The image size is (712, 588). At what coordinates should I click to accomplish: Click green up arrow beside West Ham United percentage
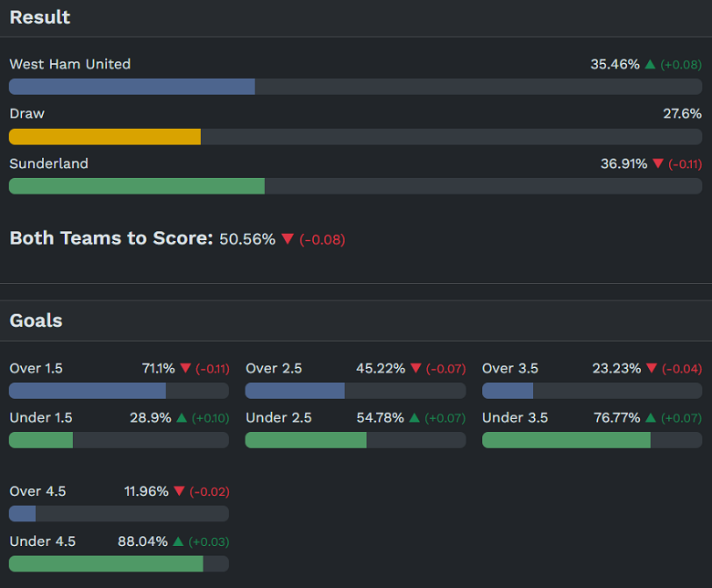(x=650, y=65)
